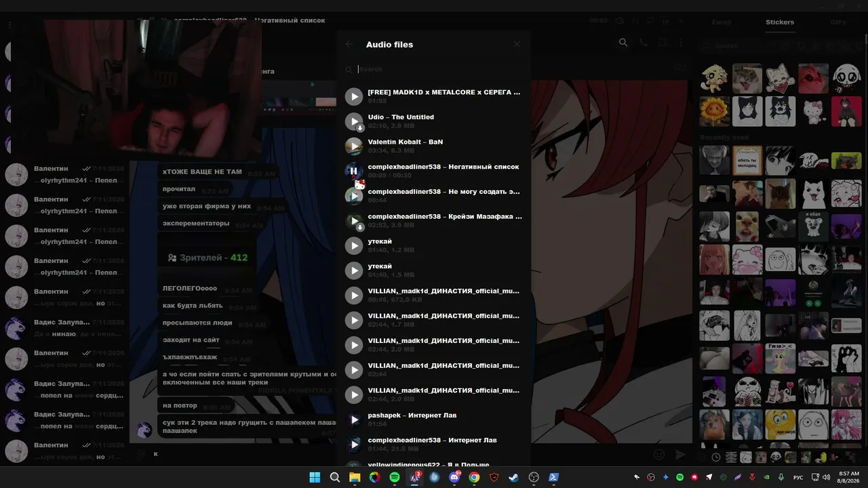Open Steam from the taskbar

[x=514, y=477]
